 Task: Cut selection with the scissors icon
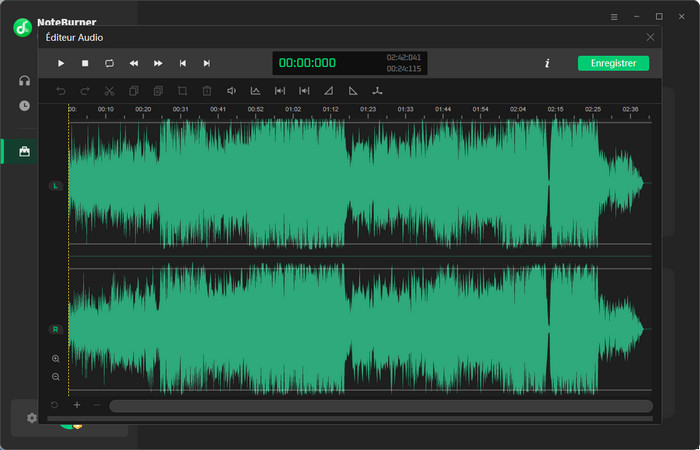(109, 91)
